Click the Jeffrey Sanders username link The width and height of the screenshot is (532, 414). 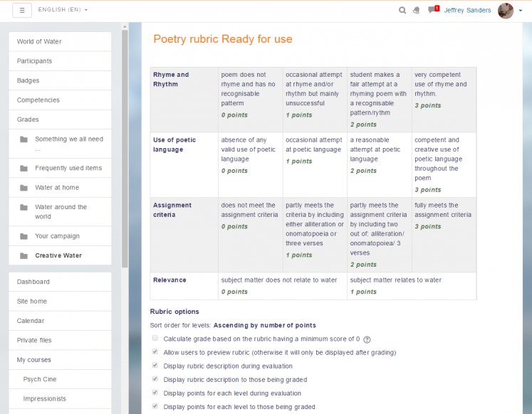(x=468, y=11)
